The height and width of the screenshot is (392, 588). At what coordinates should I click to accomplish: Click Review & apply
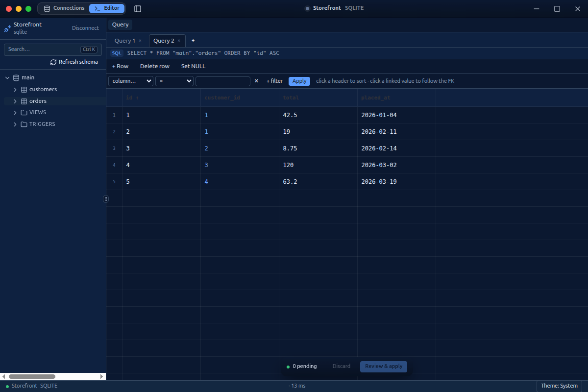pos(384,367)
